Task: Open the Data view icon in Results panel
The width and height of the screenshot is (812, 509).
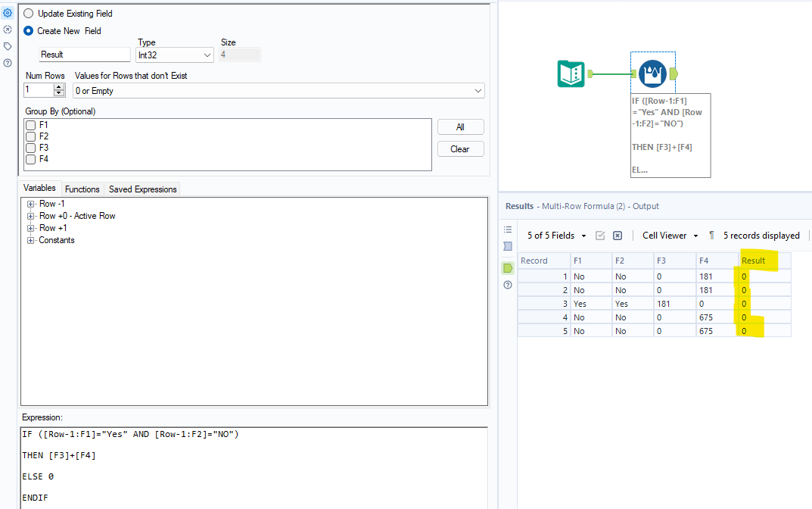Action: pyautogui.click(x=507, y=246)
